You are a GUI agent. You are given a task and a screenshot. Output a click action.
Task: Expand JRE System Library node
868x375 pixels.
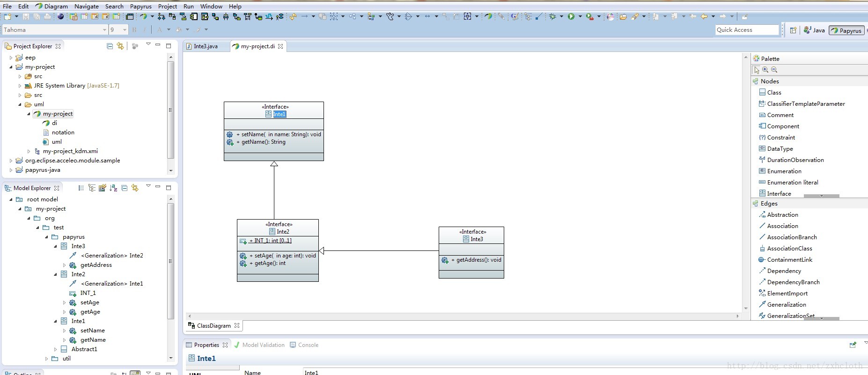point(20,86)
